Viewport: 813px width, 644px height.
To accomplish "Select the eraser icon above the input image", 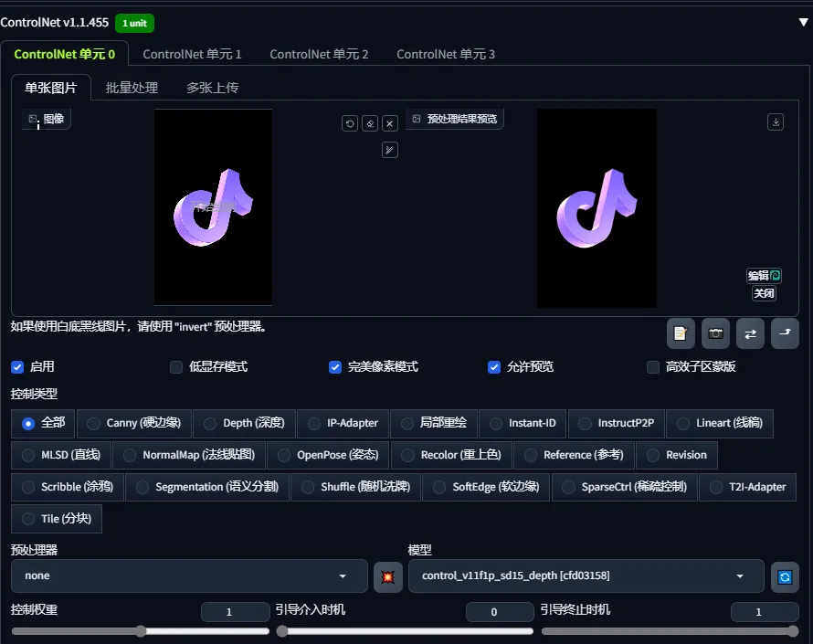I will pos(370,123).
